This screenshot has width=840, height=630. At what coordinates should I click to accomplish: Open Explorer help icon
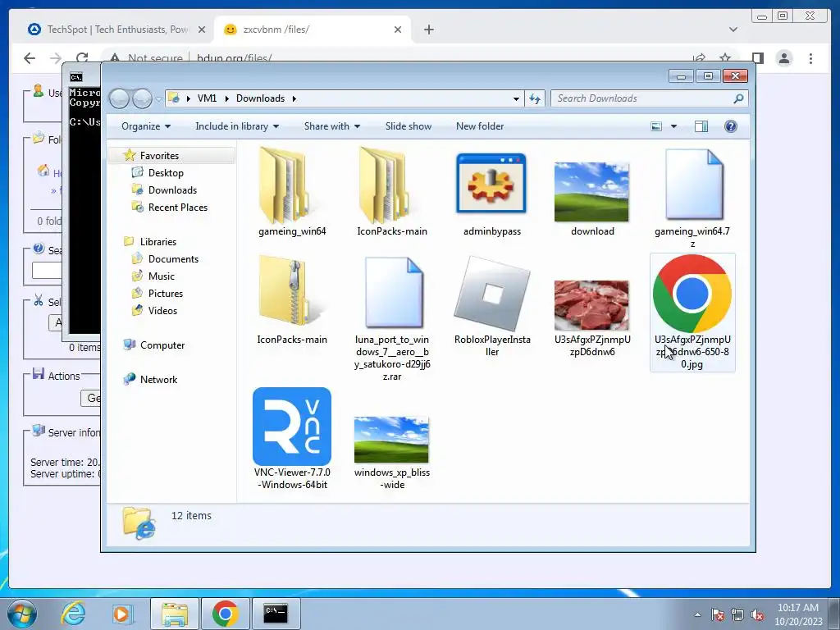[x=730, y=126]
